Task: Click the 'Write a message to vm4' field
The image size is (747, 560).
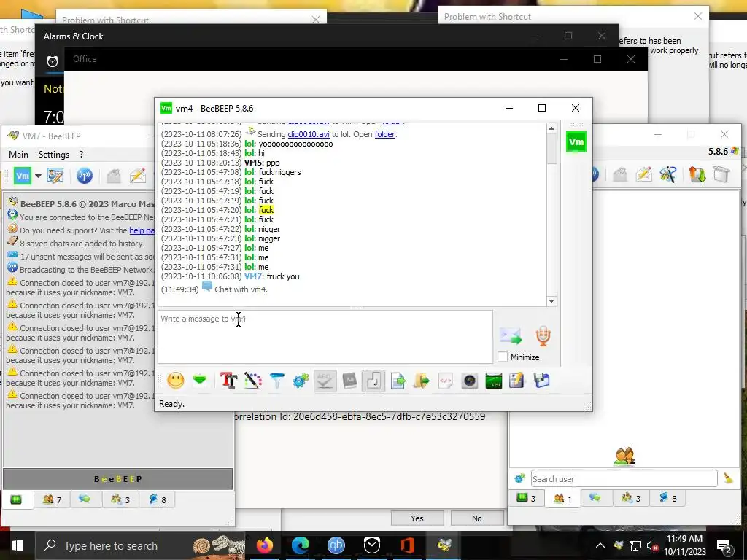Action: click(x=325, y=337)
